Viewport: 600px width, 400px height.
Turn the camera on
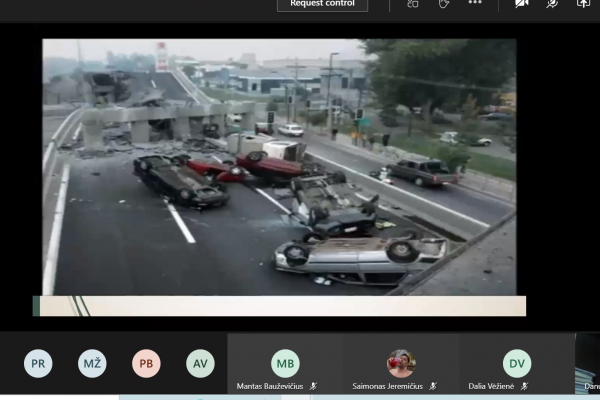tap(522, 4)
